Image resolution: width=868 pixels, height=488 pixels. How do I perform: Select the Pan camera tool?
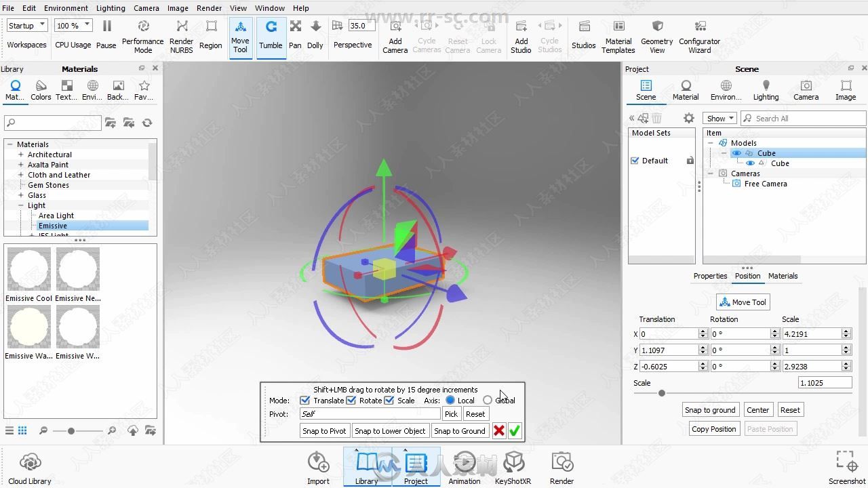coord(295,34)
